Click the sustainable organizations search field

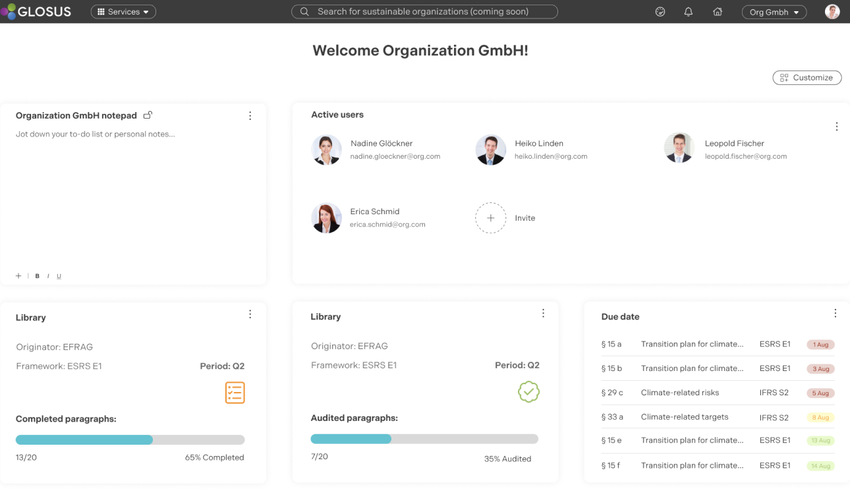424,12
